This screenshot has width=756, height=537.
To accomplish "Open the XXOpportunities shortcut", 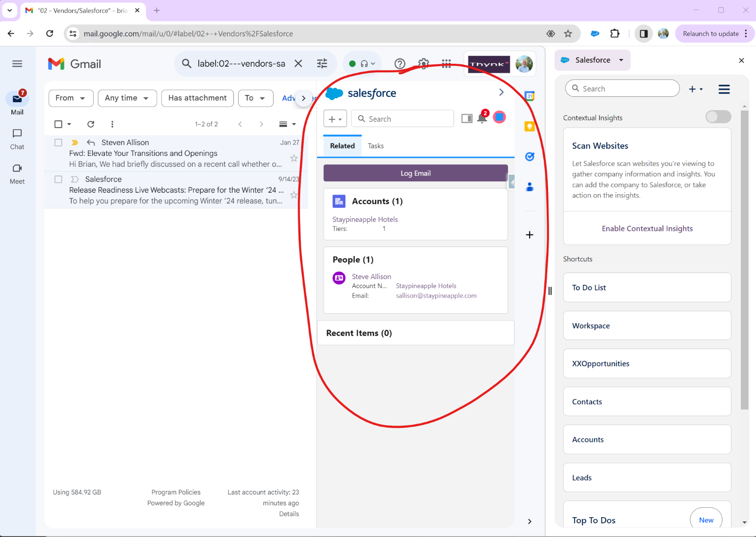I will (647, 364).
